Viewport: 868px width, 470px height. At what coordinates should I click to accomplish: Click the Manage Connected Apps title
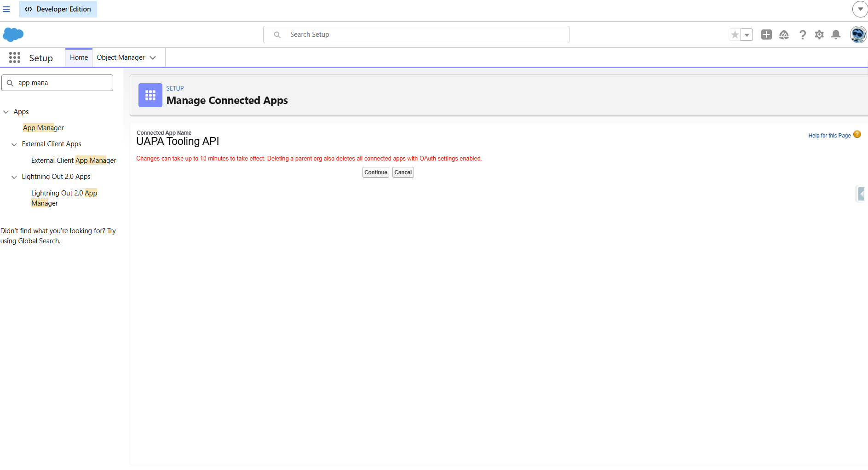tap(227, 100)
